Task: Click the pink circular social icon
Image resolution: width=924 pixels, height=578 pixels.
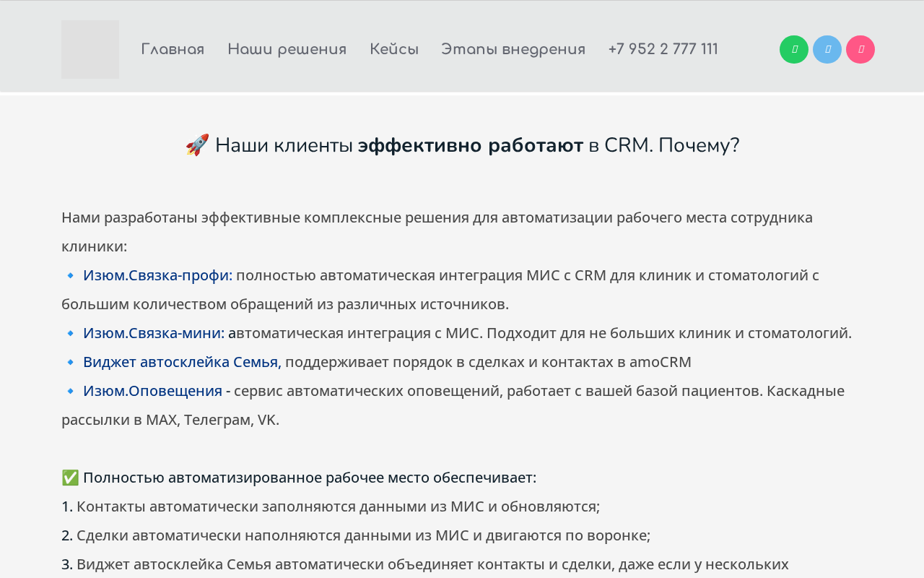Action: point(860,50)
